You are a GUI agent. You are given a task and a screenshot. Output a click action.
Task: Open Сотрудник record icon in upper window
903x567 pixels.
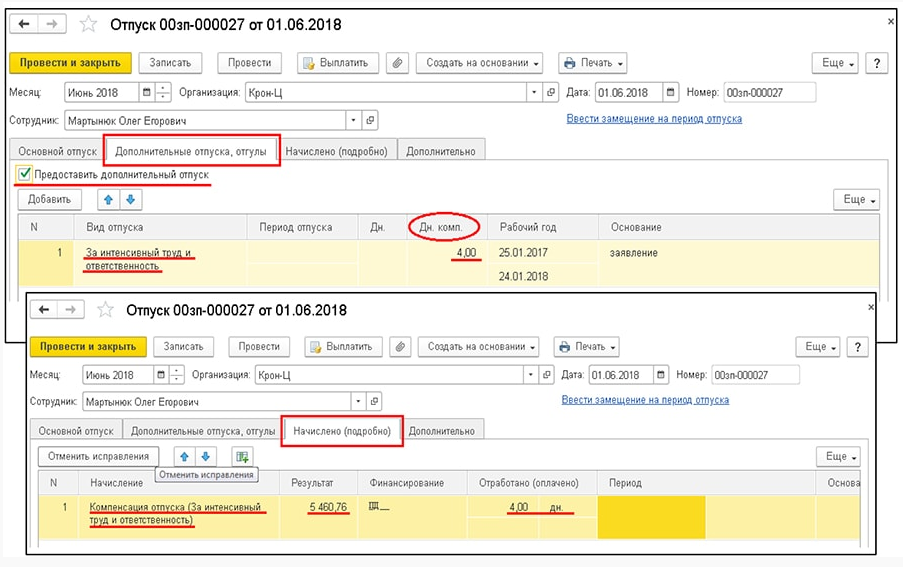(370, 120)
